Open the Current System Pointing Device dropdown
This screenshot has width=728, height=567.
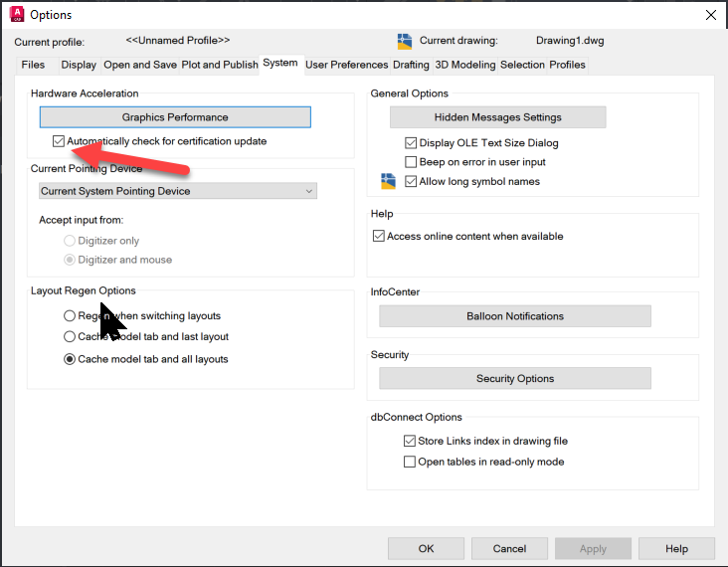point(178,191)
